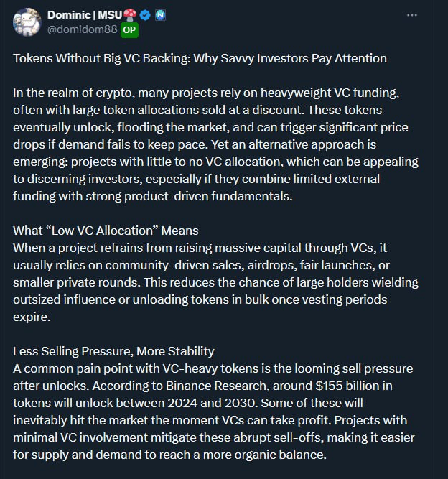Click the heading Less Selling Pressure, More Stability
Image resolution: width=448 pixels, height=479 pixels.
[113, 351]
